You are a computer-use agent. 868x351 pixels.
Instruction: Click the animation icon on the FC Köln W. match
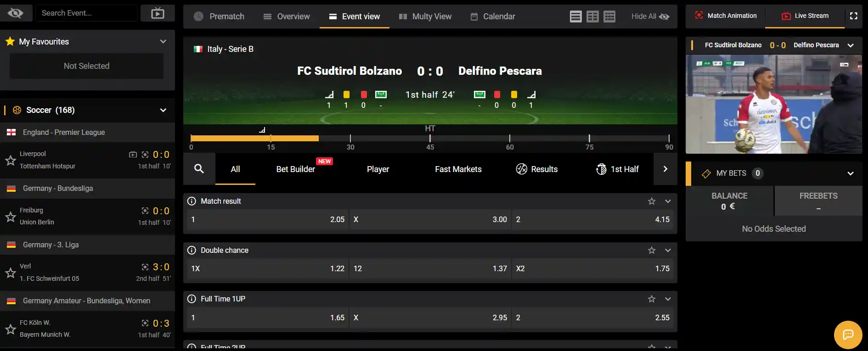(x=145, y=323)
